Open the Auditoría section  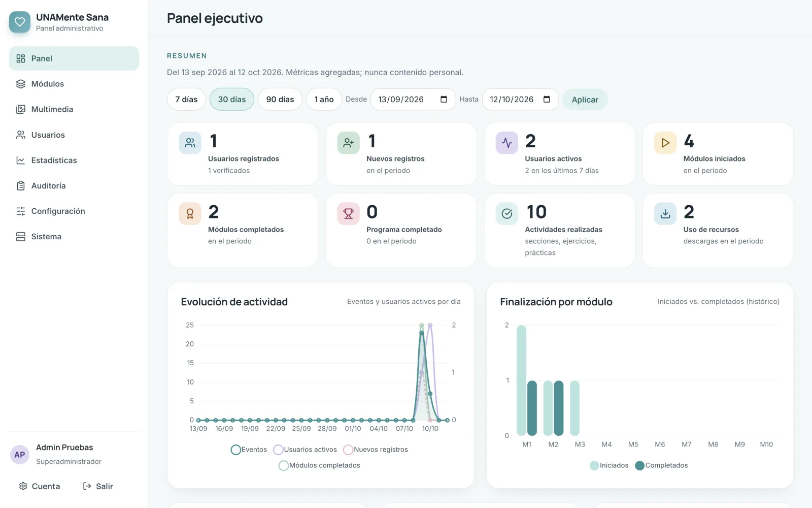click(x=74, y=185)
